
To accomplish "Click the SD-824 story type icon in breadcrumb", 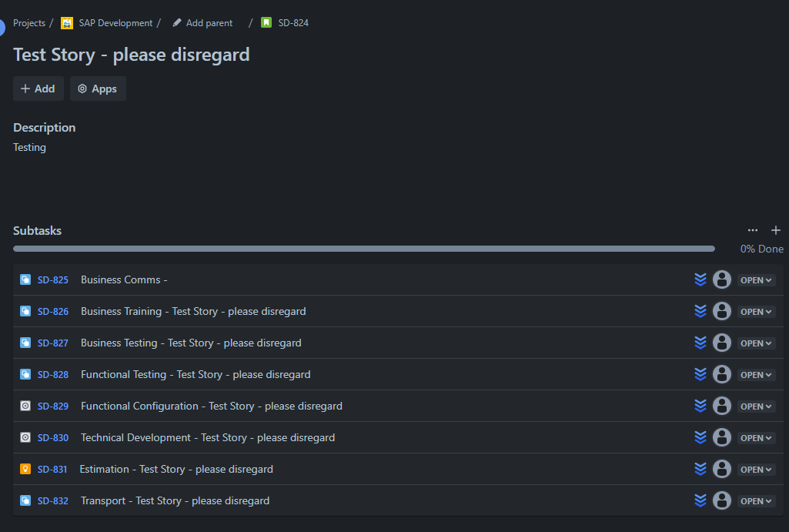I will click(x=266, y=22).
